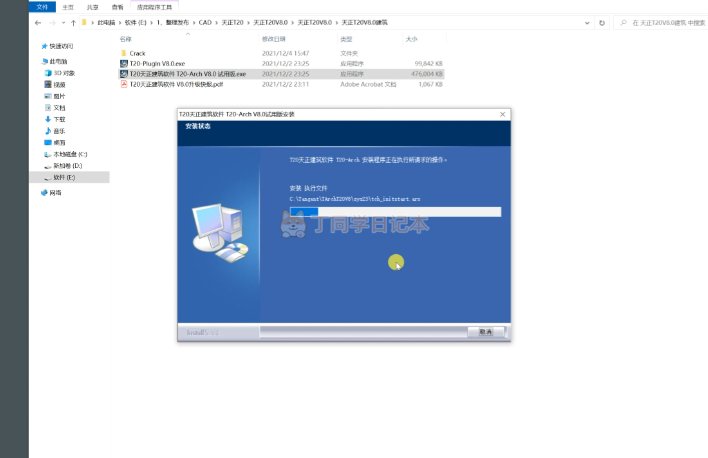Open 本地磁盘 (C:) in the sidebar
The image size is (708, 458).
point(70,154)
